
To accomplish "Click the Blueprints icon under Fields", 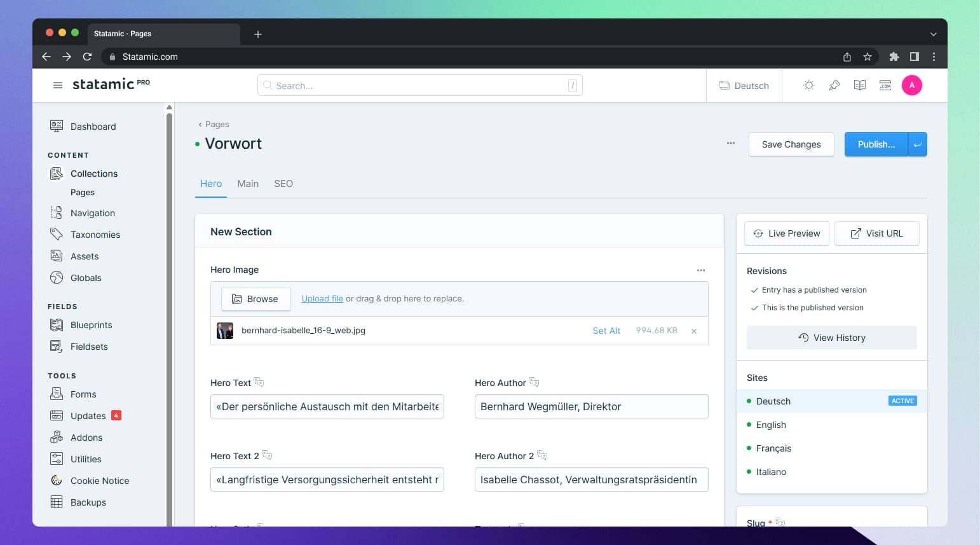I will click(x=57, y=324).
